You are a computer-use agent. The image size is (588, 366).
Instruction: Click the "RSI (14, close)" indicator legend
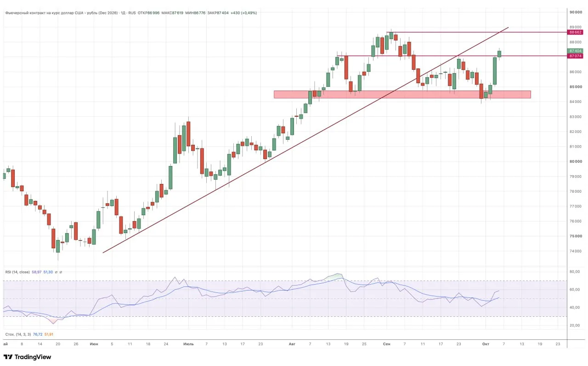coord(17,272)
